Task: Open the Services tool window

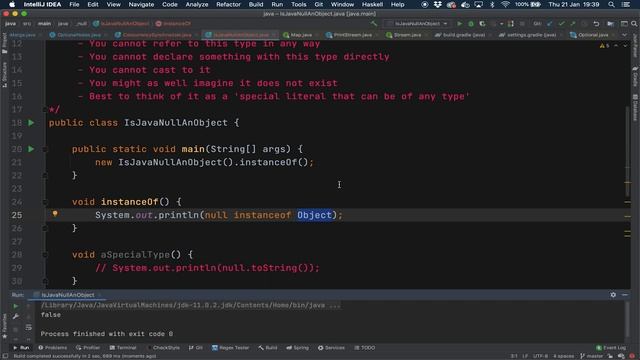Action: coord(331,348)
